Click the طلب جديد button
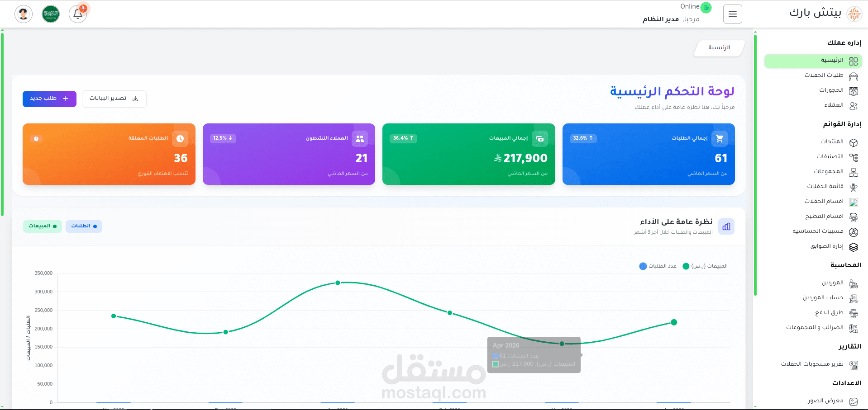 (x=49, y=99)
